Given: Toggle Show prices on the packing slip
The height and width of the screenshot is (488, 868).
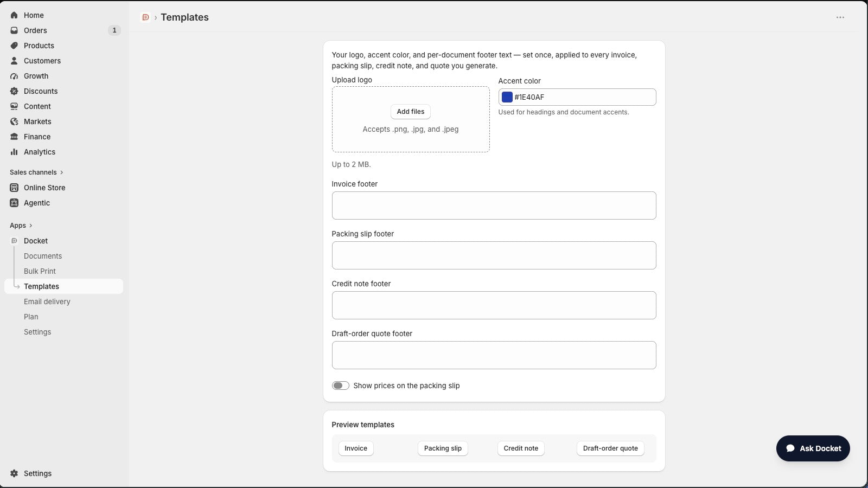Looking at the screenshot, I should [x=341, y=386].
